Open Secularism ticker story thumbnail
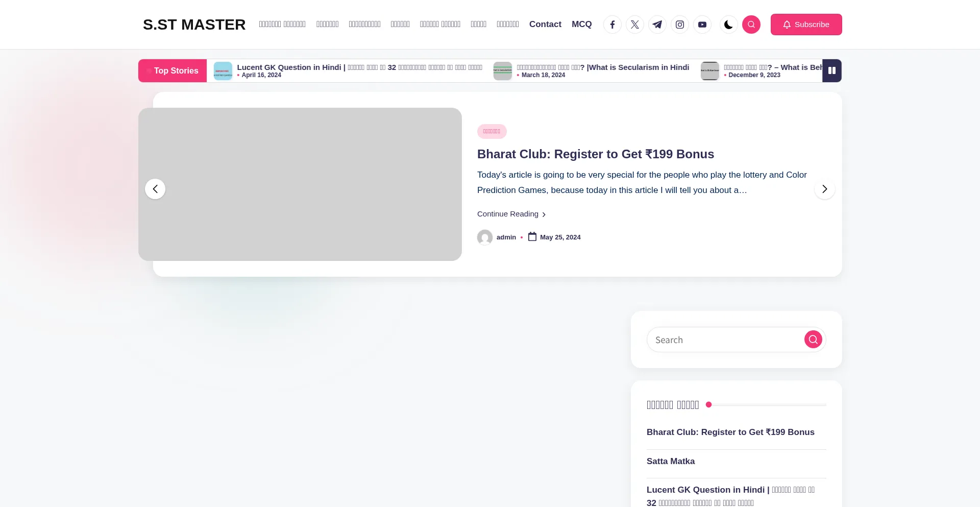 pyautogui.click(x=503, y=71)
